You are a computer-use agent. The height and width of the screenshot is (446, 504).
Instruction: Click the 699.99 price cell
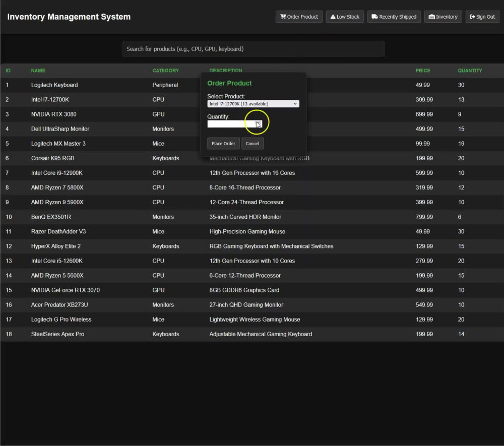click(x=424, y=114)
